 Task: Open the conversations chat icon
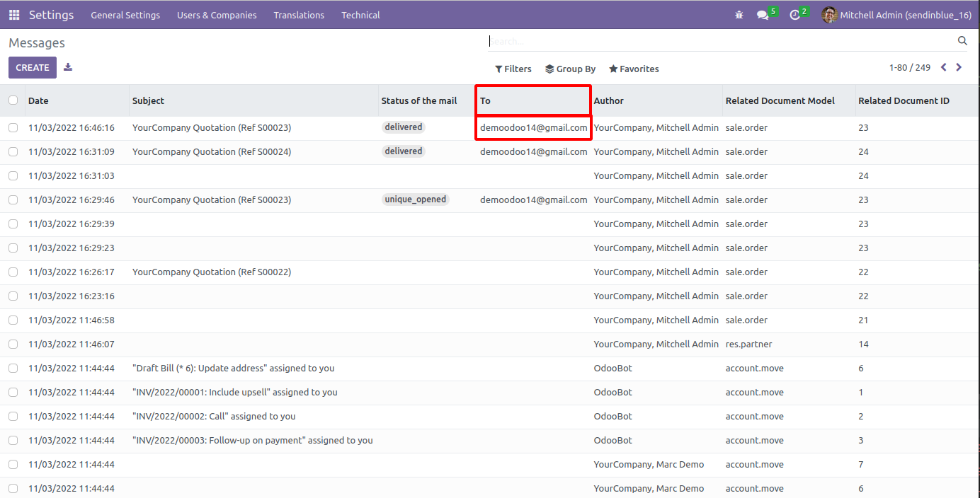(763, 15)
